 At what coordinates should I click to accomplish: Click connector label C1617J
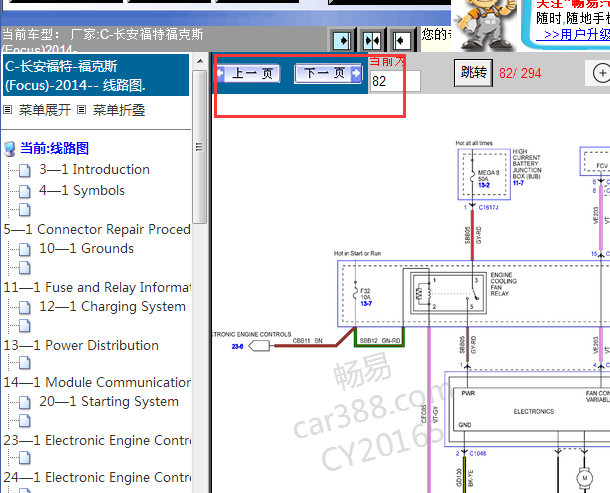click(x=488, y=207)
